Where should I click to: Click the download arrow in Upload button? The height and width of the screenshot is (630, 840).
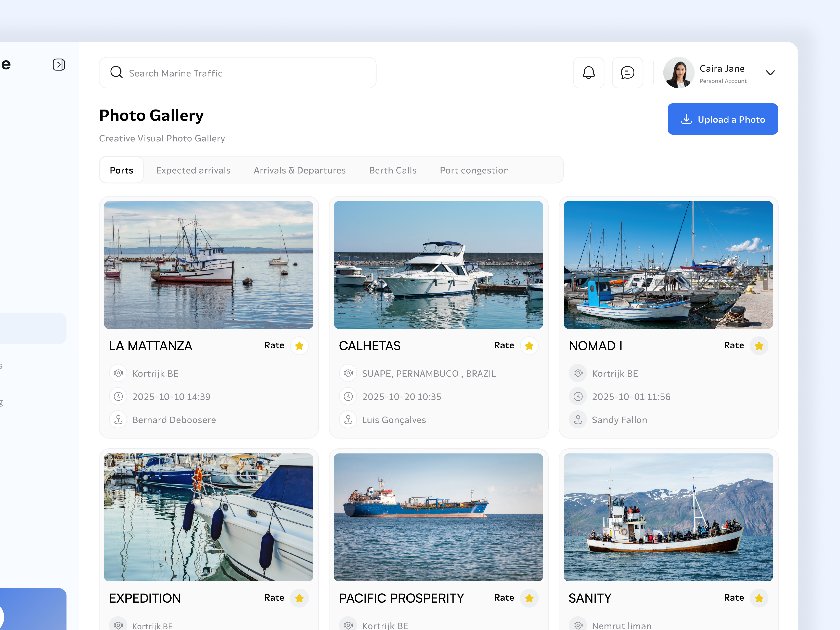[x=686, y=119]
